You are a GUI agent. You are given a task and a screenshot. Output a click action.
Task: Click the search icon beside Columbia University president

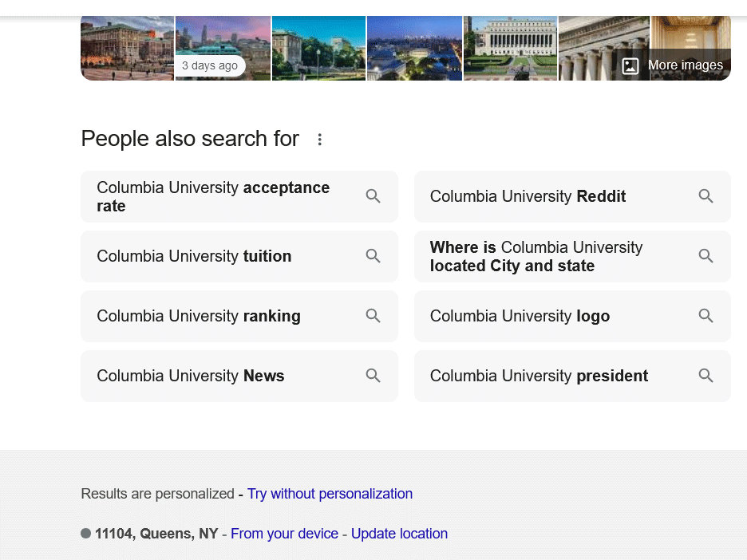tap(706, 375)
